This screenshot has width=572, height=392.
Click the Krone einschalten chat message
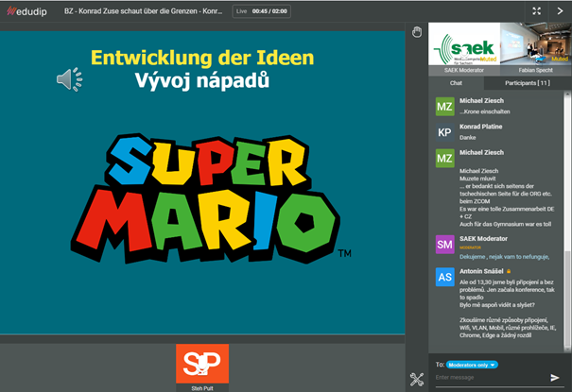tap(485, 111)
